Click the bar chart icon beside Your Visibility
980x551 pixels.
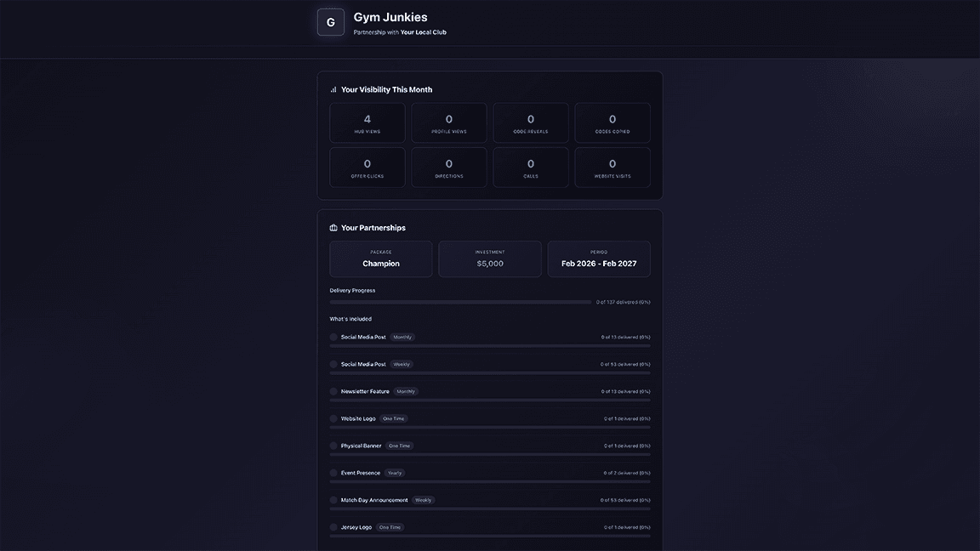pyautogui.click(x=333, y=89)
